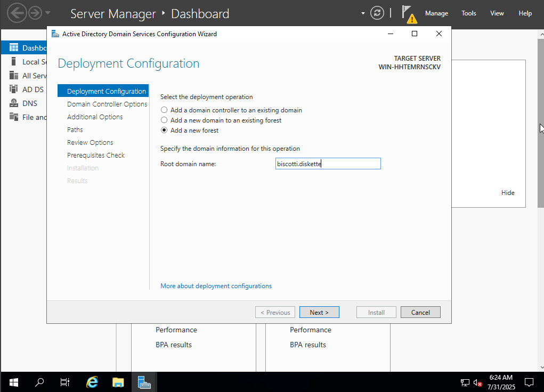Click the Next button
544x392 pixels.
pyautogui.click(x=319, y=313)
